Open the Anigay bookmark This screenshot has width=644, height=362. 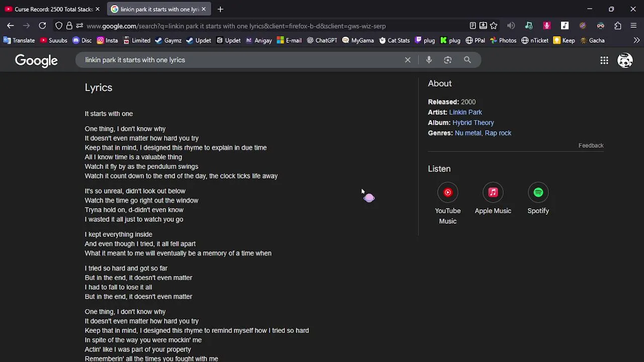coord(259,40)
